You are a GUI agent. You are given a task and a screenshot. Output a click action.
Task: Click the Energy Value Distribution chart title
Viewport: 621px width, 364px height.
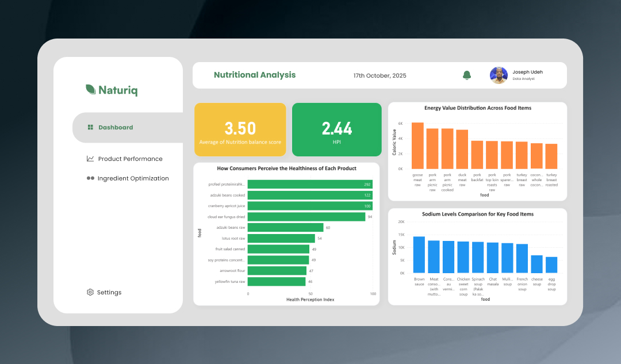[x=478, y=108]
